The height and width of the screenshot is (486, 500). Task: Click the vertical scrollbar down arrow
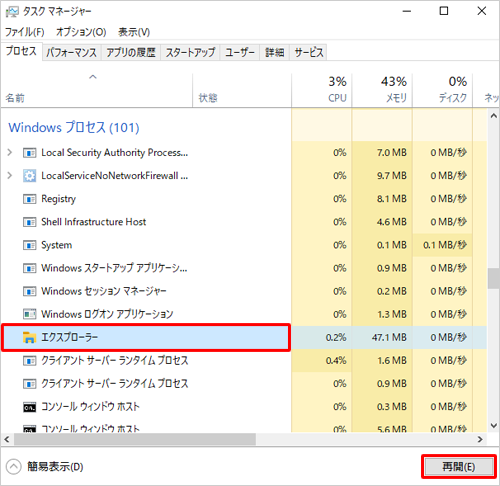[x=494, y=426]
